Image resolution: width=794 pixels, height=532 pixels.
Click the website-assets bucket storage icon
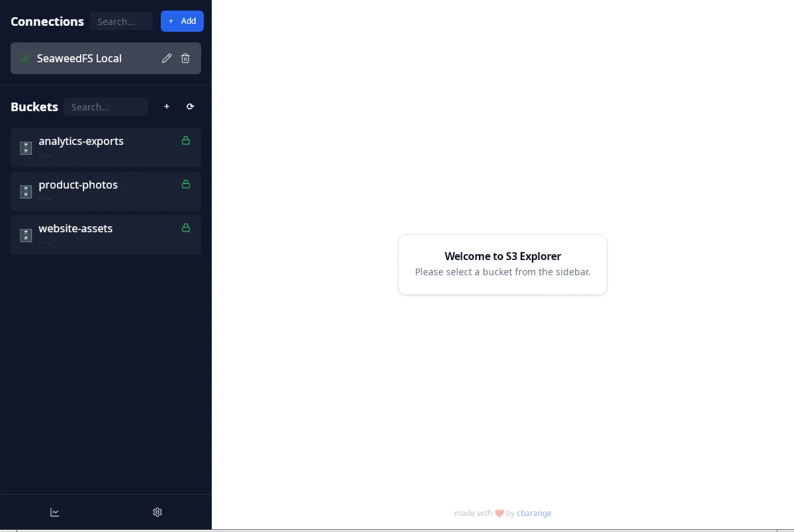pyautogui.click(x=26, y=235)
